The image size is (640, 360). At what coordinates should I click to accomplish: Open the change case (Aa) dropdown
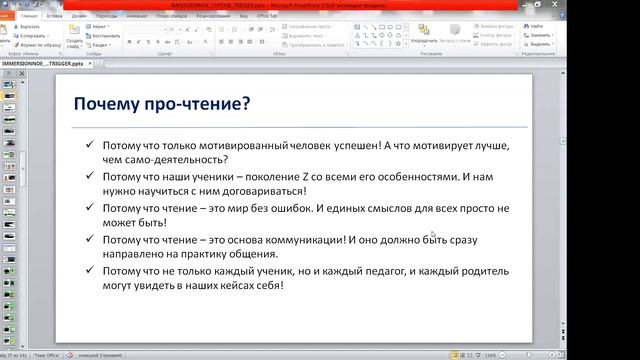pyautogui.click(x=190, y=42)
